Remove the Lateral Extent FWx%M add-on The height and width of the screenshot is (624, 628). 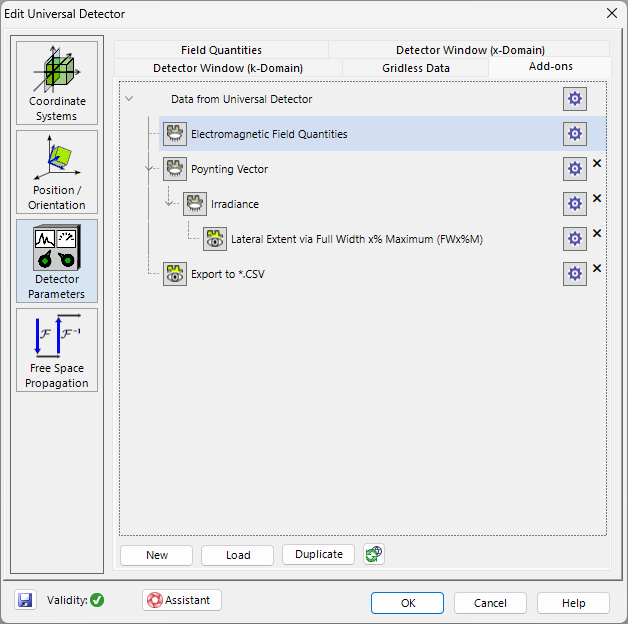pos(597,233)
